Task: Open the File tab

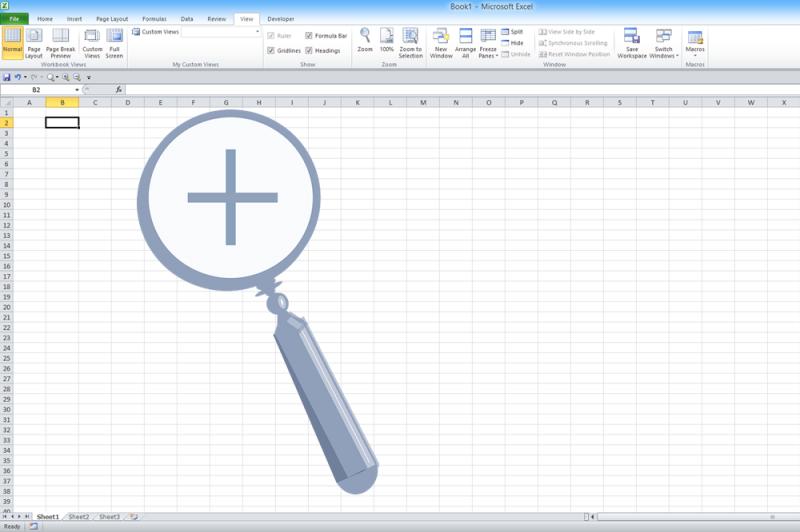Action: [14, 19]
